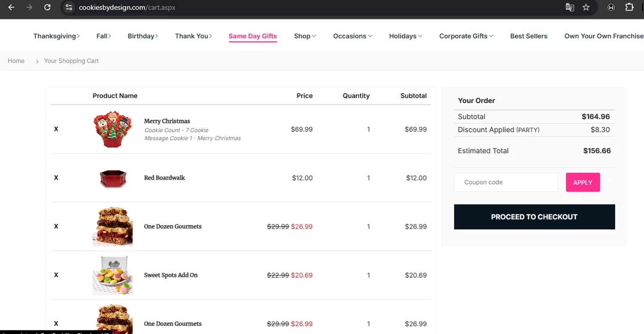
Task: Click Sweet Spots original price $22.99
Action: coord(278,275)
